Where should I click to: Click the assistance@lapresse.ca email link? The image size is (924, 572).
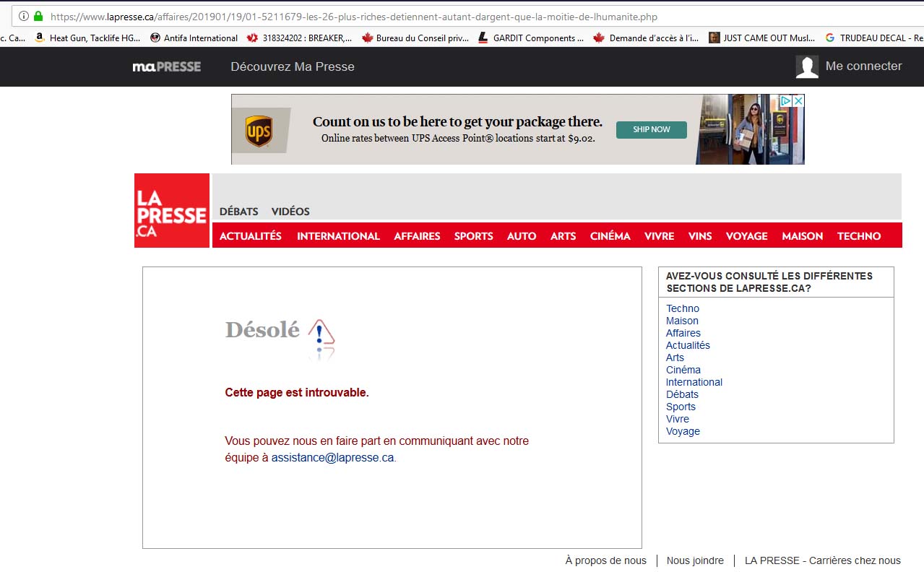[332, 458]
